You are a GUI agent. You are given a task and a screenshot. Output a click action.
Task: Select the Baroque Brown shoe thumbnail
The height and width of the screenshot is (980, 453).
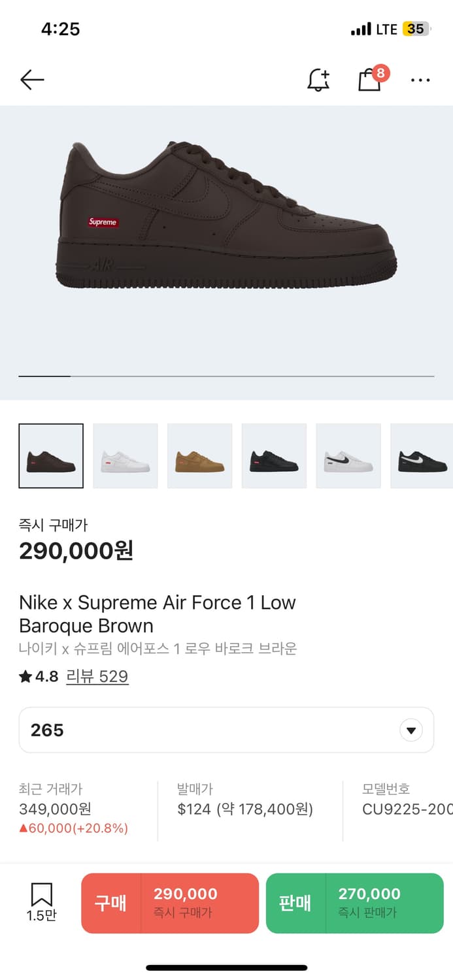pyautogui.click(x=51, y=456)
